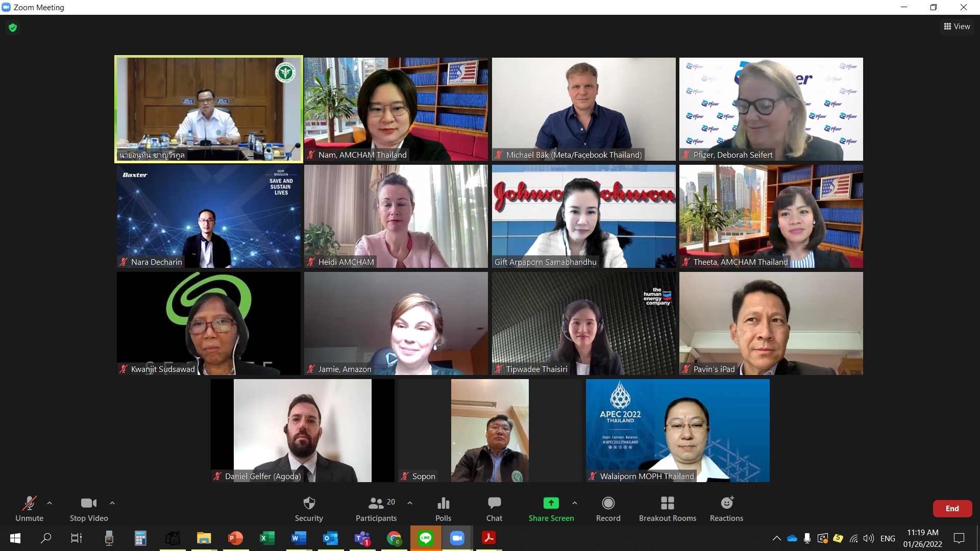Start recording with the Record button
The width and height of the screenshot is (980, 551).
pos(608,509)
